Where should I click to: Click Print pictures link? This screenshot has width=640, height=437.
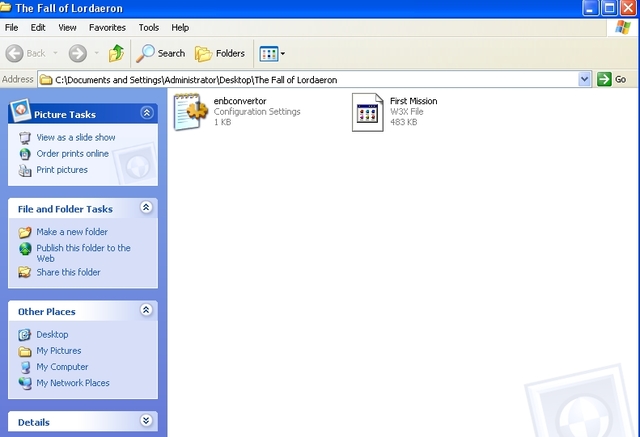click(62, 170)
